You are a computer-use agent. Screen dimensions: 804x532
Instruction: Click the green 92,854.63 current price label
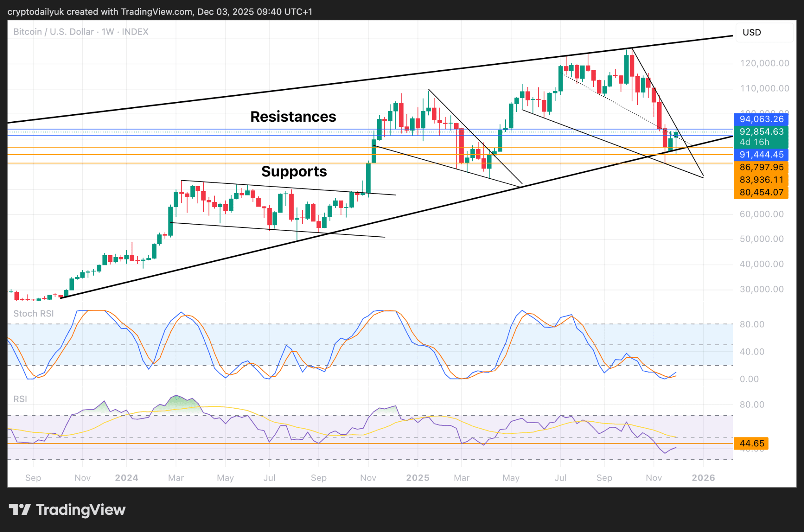click(761, 132)
